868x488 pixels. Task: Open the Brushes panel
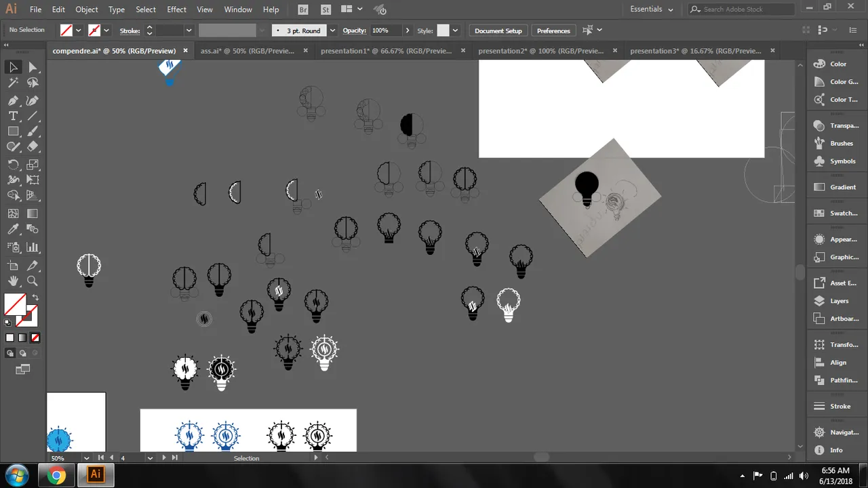[838, 143]
